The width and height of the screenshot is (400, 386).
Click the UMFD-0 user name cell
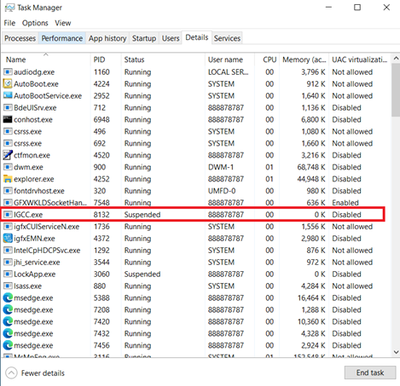pyautogui.click(x=222, y=191)
